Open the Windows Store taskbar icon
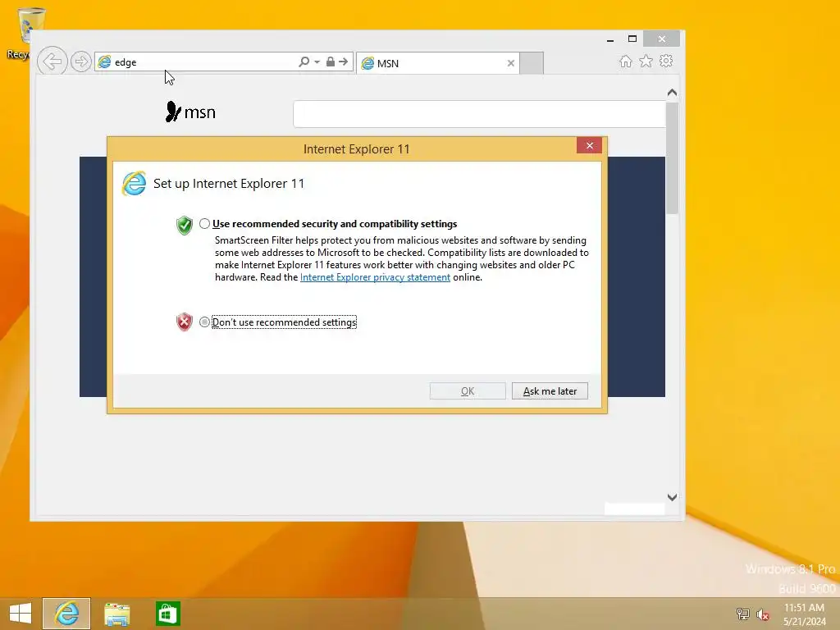Viewport: 840px width, 630px height. [167, 614]
